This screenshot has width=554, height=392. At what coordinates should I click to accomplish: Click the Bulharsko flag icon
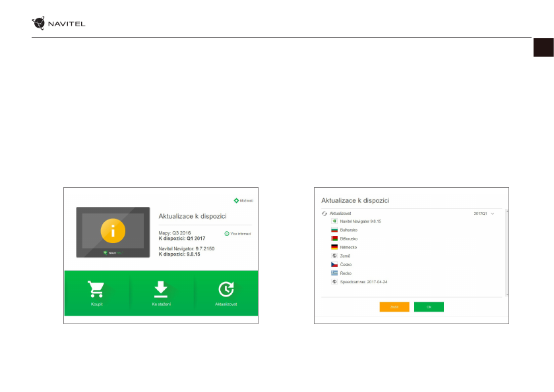tap(334, 230)
